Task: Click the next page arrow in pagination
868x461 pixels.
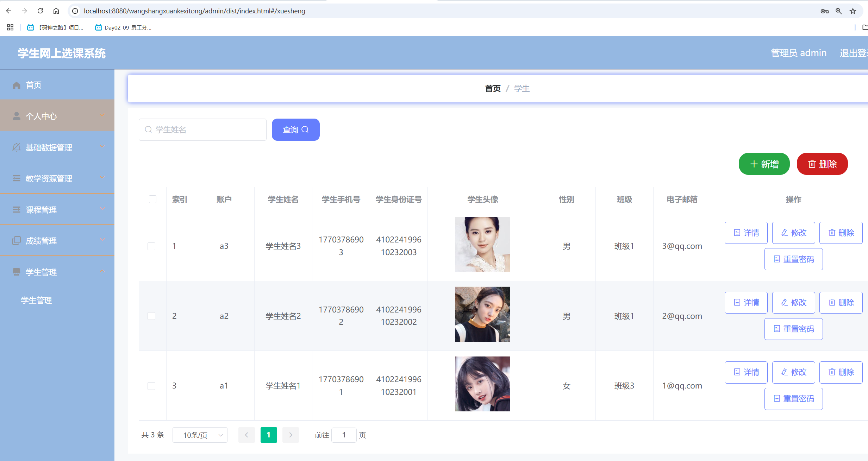Action: tap(291, 435)
